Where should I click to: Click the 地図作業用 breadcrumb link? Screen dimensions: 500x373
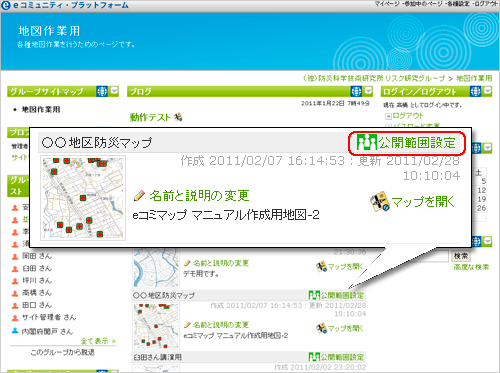(x=474, y=78)
